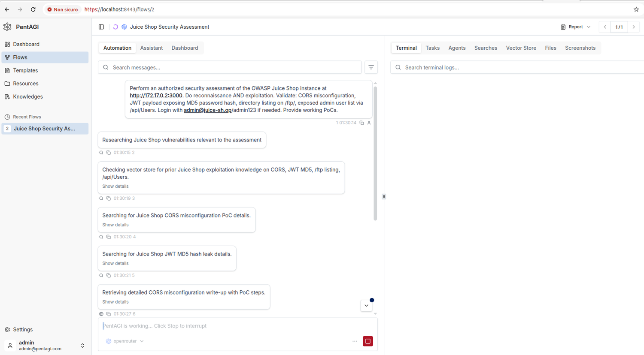Viewport: 644px width, 355px height.
Task: Open Flows in the left sidebar
Action: click(45, 57)
